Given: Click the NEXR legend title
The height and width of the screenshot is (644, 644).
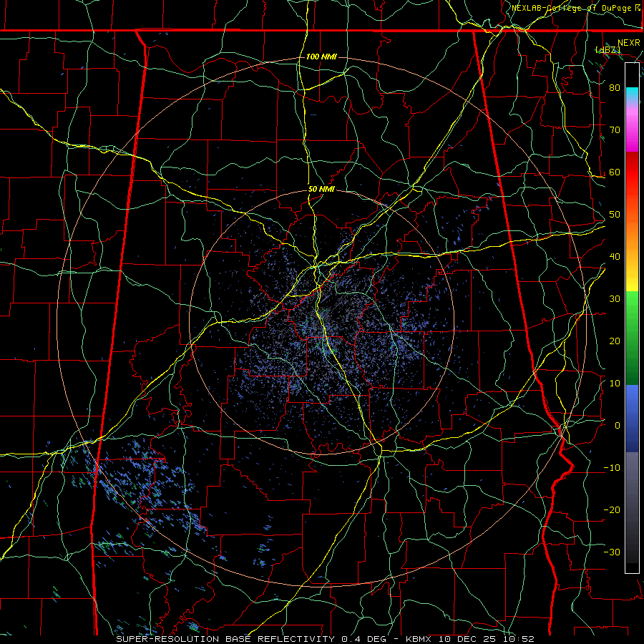Looking at the screenshot, I should coord(629,43).
